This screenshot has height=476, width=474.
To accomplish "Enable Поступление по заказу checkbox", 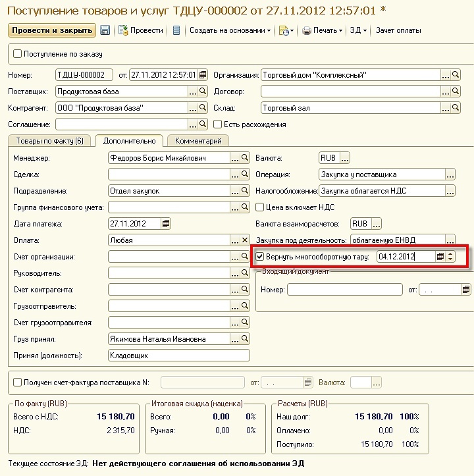I will pyautogui.click(x=18, y=54).
